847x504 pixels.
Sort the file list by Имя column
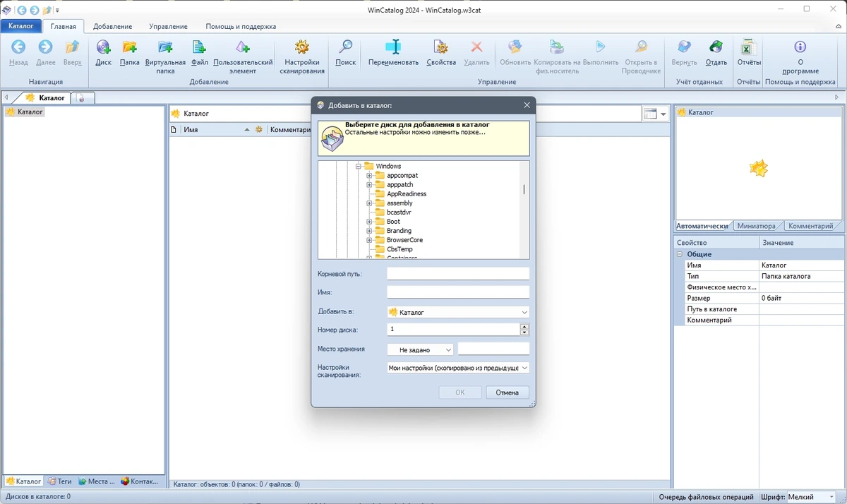[212, 130]
